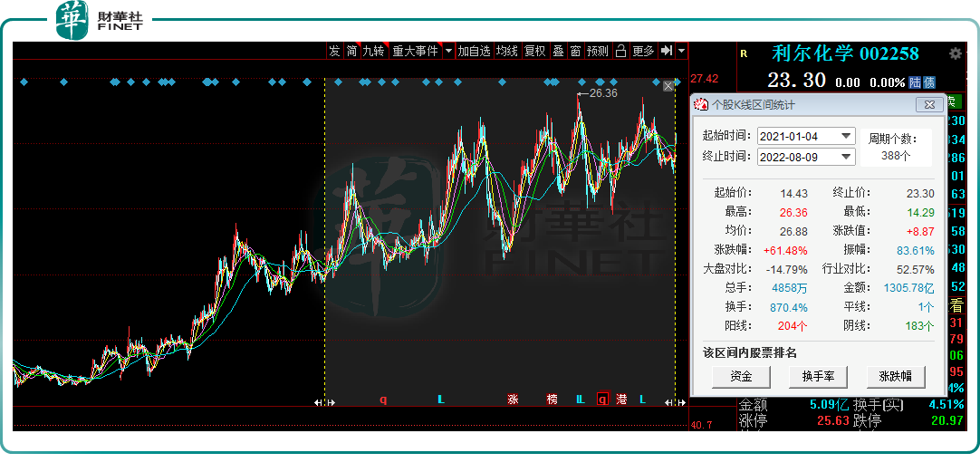Click the 204个 阳线 value
Image resolution: width=980 pixels, height=472 pixels.
point(793,326)
